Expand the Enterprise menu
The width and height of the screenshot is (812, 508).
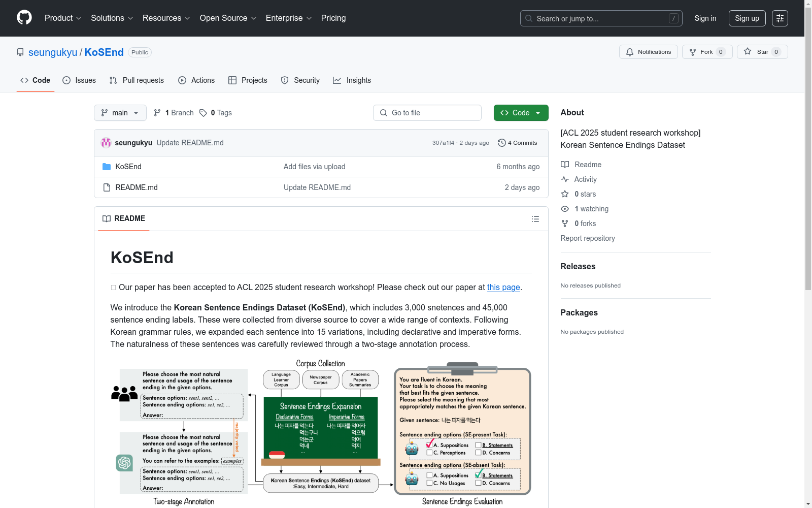point(289,18)
